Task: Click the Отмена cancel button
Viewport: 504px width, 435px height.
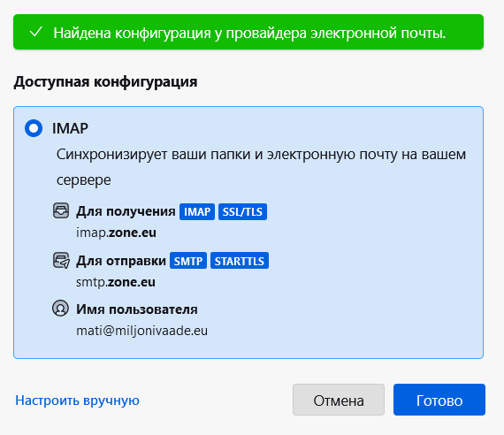Action: [339, 400]
